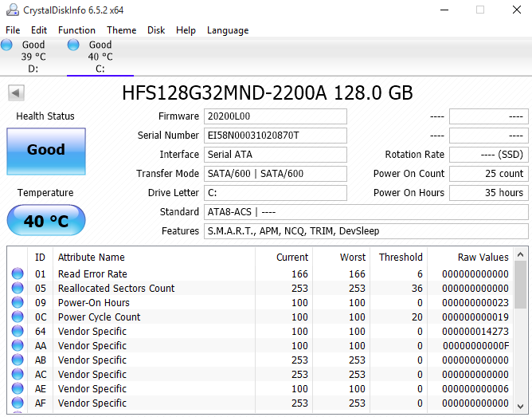This screenshot has width=532, height=417.
Task: Open the File menu
Action: pyautogui.click(x=13, y=30)
